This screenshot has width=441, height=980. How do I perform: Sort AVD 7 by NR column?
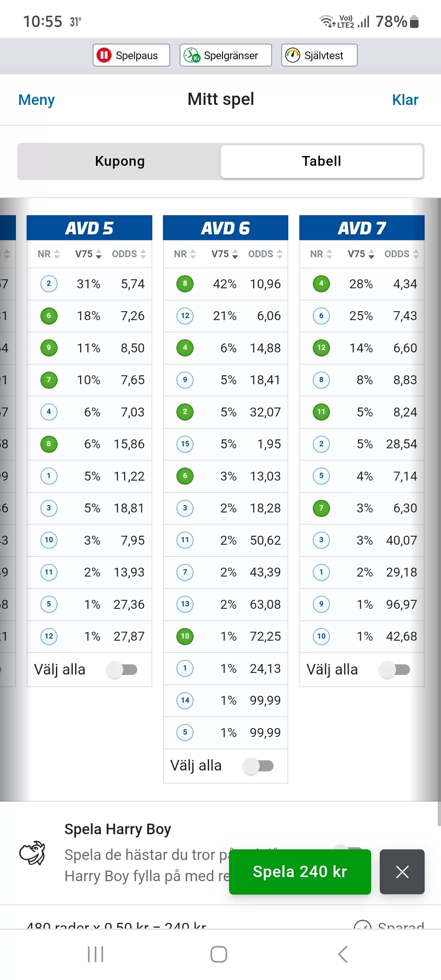click(x=321, y=254)
